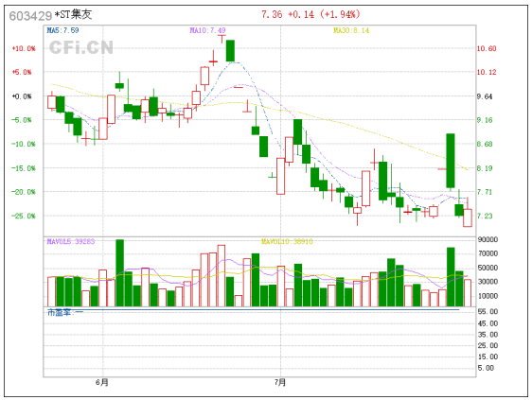The height and width of the screenshot is (400, 532).
Task: Click the 10.12 price axis label
Action: (x=487, y=72)
